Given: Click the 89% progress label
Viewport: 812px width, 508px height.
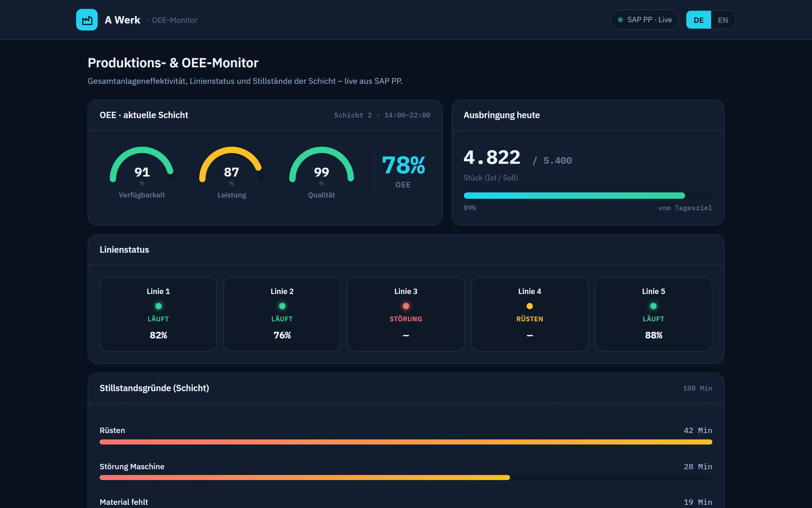Looking at the screenshot, I should pyautogui.click(x=469, y=208).
